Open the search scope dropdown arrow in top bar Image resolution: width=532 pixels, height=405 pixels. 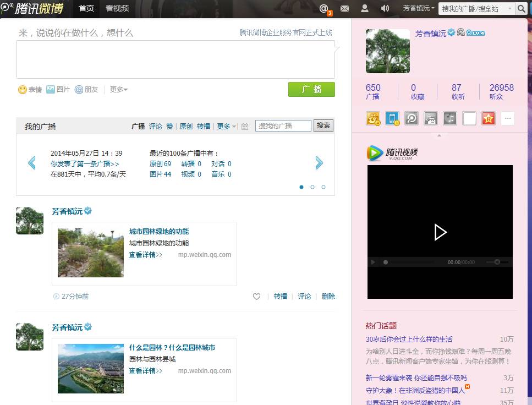pos(509,8)
